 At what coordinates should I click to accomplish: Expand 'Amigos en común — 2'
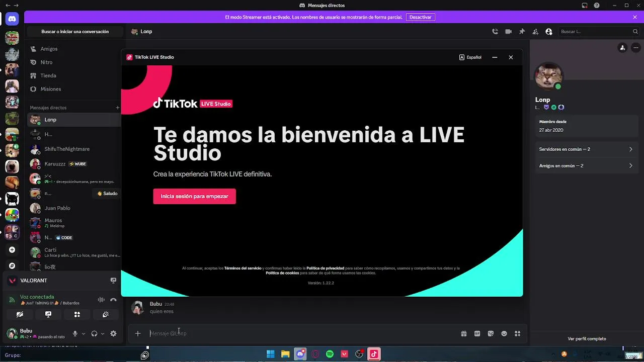click(x=586, y=166)
